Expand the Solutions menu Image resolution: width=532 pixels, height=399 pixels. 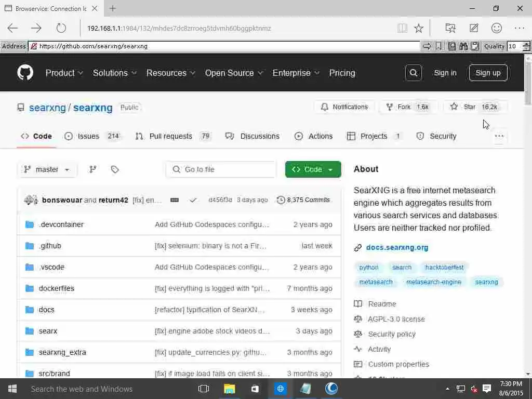point(115,73)
